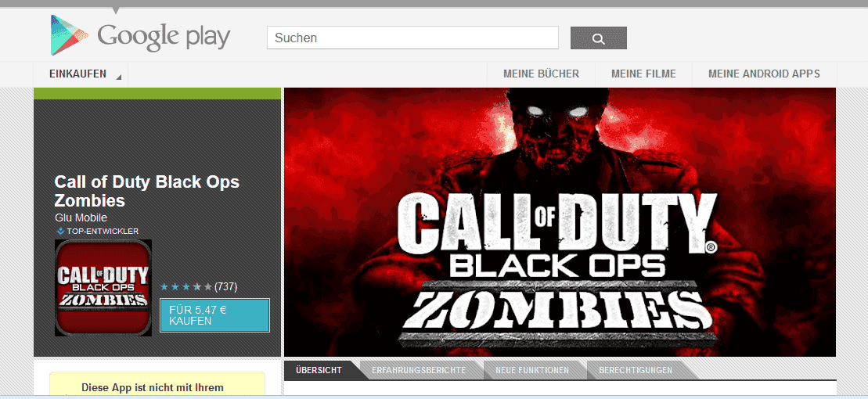Click the Call of Duty app icon thumbnail
Screen dimensions: 868x399
click(x=103, y=288)
